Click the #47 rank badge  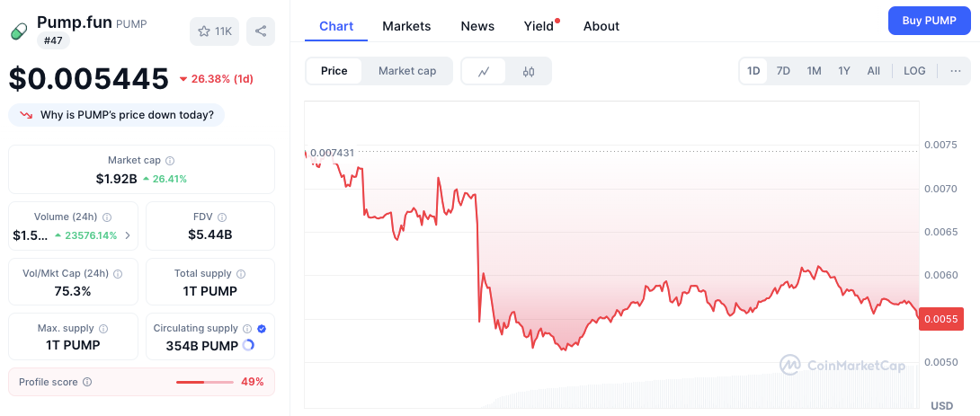[x=53, y=40]
